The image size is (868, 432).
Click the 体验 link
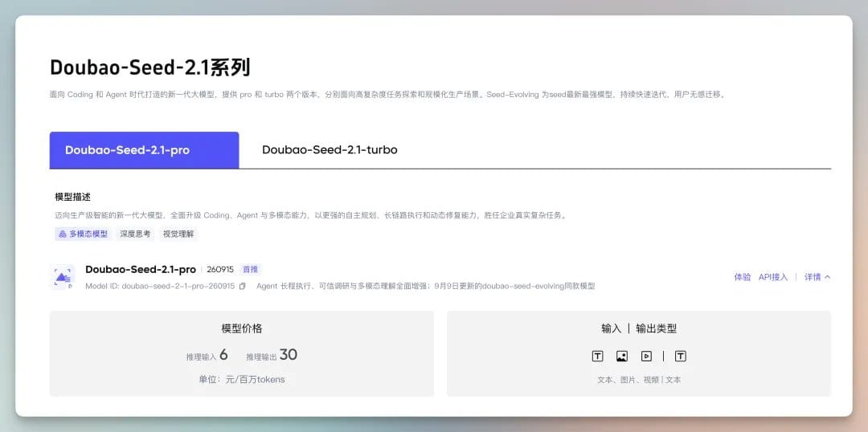(x=743, y=276)
